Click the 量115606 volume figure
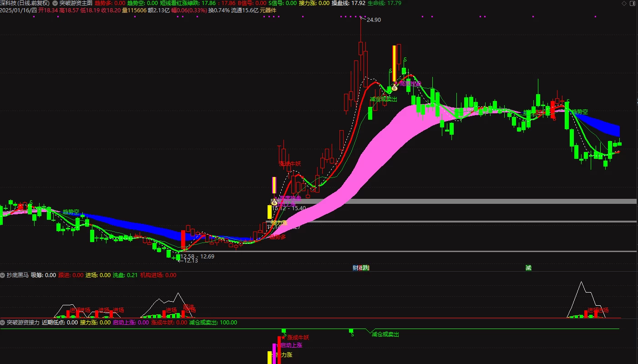Screen dimensions: 638x364 134,10
